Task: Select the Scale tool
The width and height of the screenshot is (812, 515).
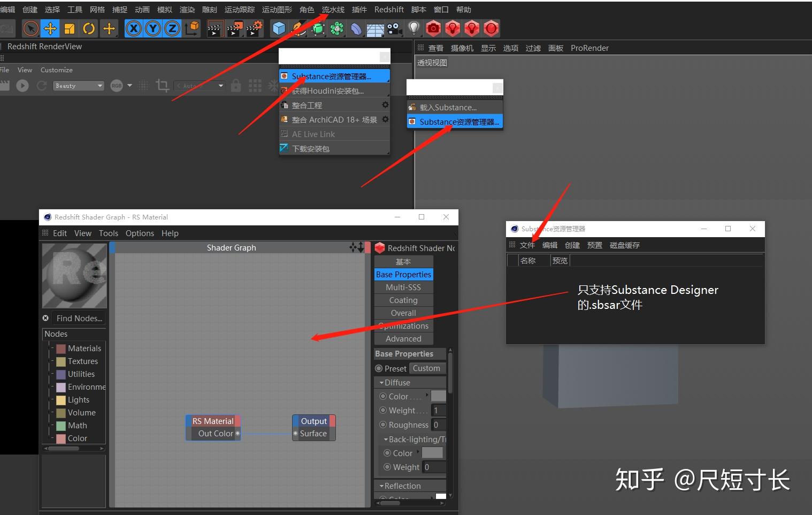Action: 69,28
